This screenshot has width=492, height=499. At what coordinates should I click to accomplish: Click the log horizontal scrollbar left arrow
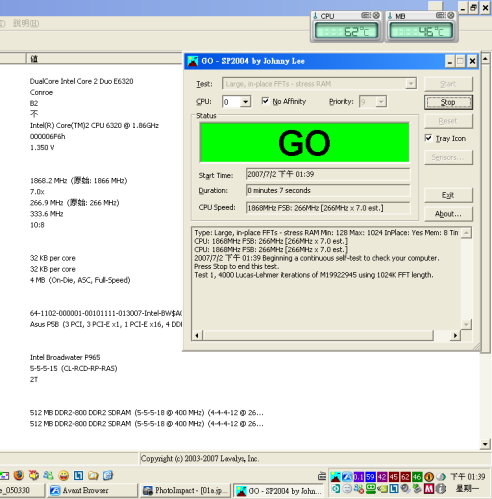point(197,335)
